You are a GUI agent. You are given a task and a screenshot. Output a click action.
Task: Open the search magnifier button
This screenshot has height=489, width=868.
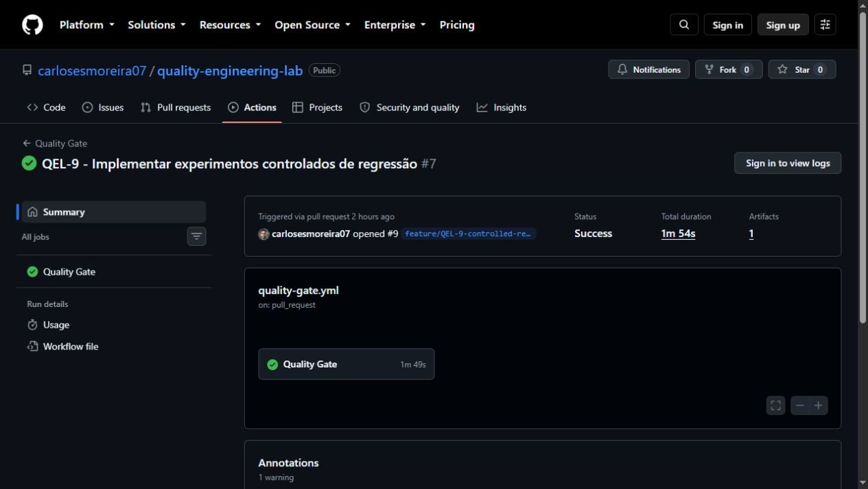[x=684, y=25]
